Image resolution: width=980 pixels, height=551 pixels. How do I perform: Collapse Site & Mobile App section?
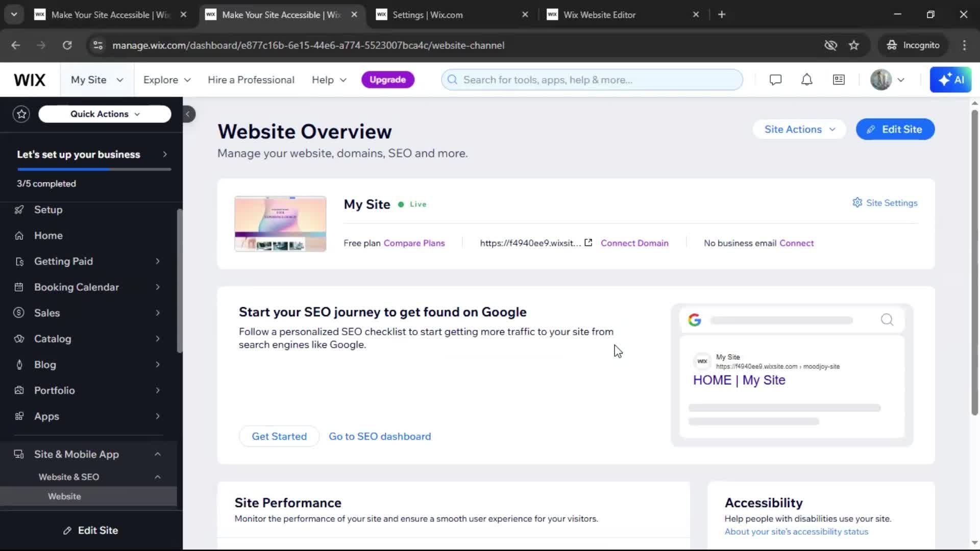[x=158, y=454]
